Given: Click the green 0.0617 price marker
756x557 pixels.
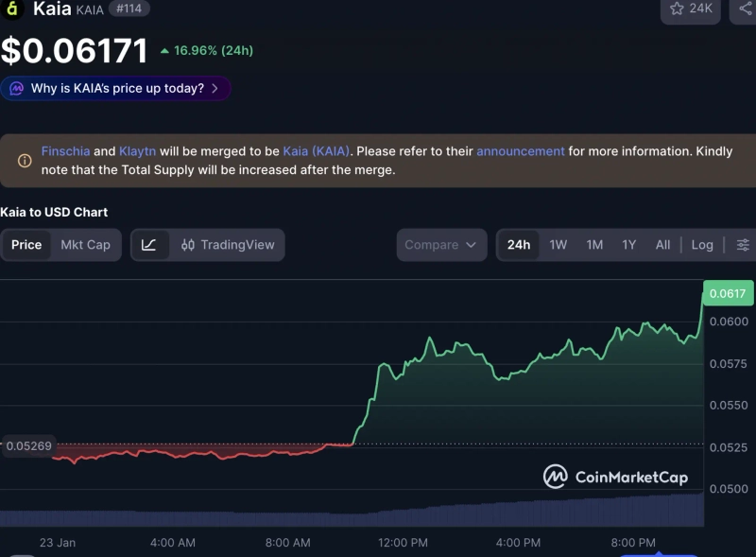Looking at the screenshot, I should 728,293.
